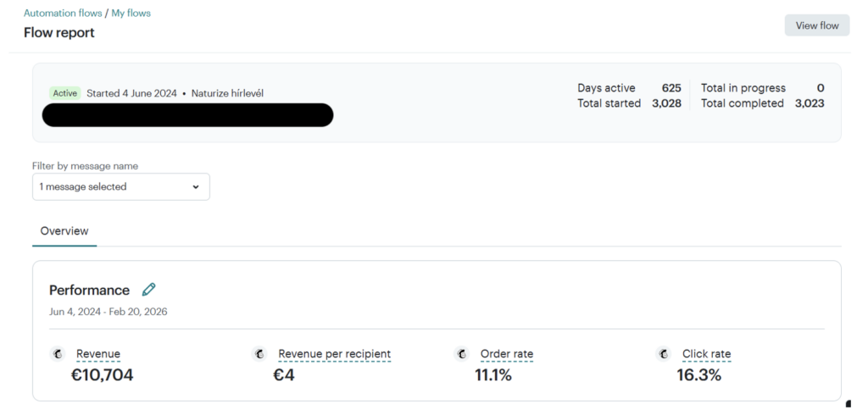The height and width of the screenshot is (415, 868).
Task: Click the icon beside Revenue per recipient
Action: click(x=259, y=354)
